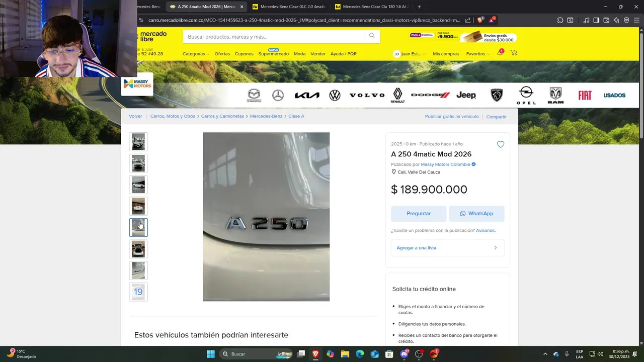The image size is (644, 362).
Task: Click the Kia brand logo
Action: click(x=307, y=95)
